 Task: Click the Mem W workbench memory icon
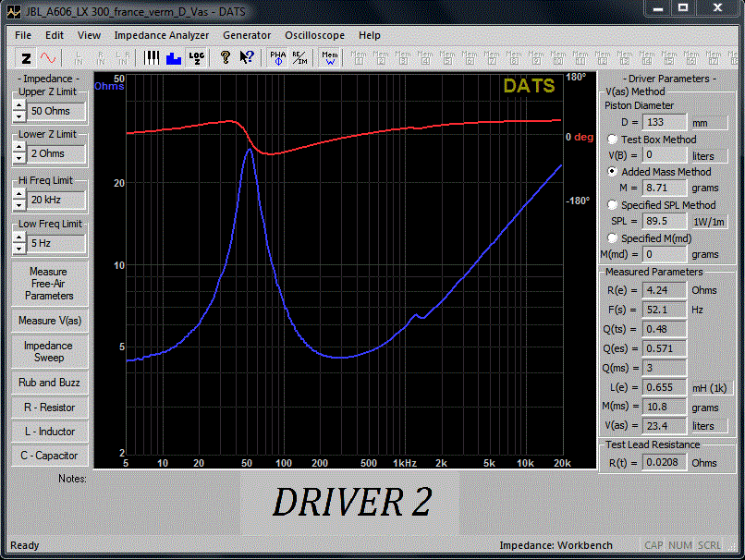tap(330, 58)
